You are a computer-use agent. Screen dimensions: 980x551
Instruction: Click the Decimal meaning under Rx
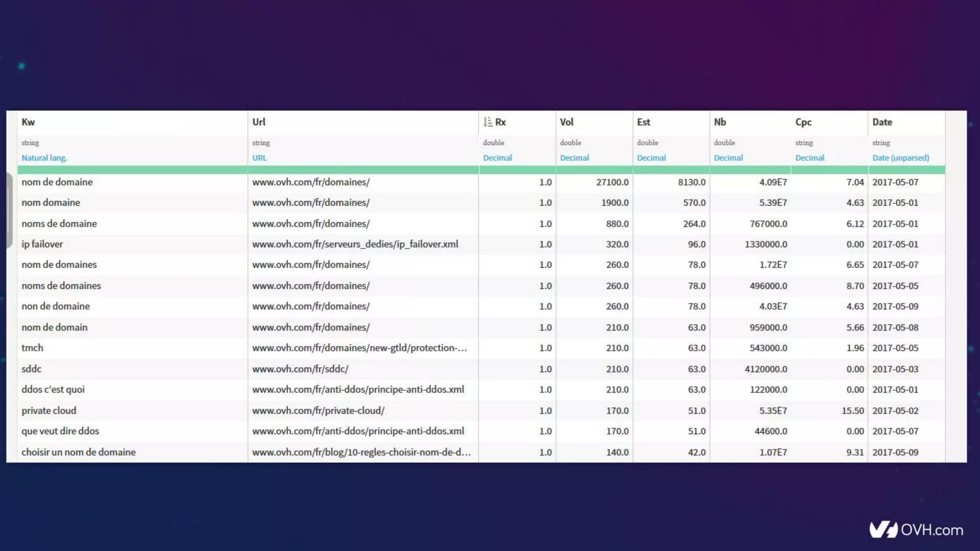(x=497, y=158)
